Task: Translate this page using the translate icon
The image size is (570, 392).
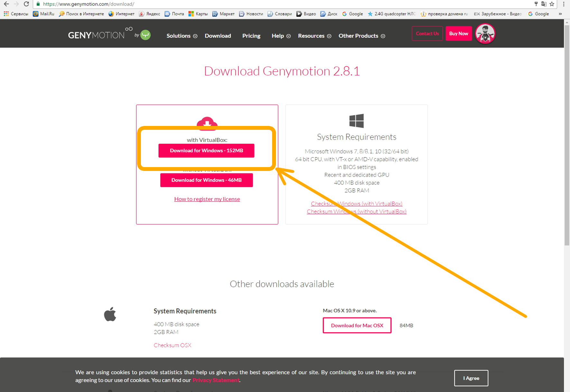Action: [x=544, y=4]
